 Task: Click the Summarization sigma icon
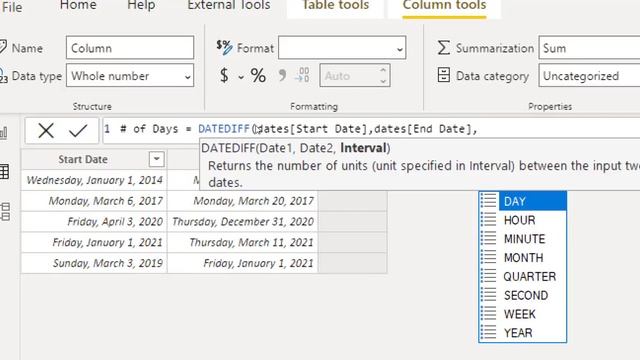point(444,48)
